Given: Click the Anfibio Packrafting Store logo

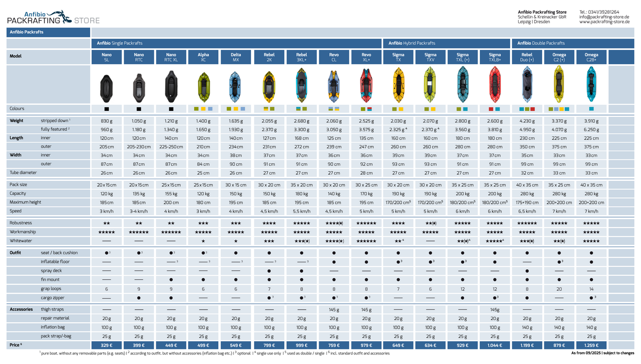Looking at the screenshot, I should (x=53, y=17).
